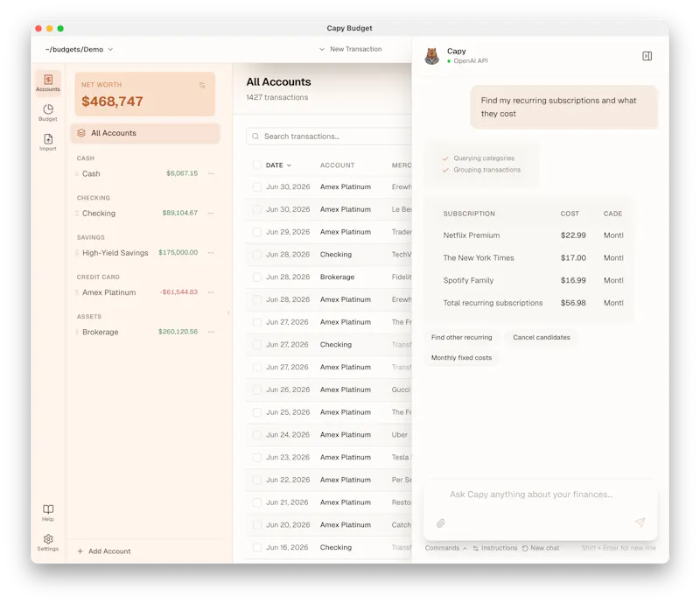This screenshot has height=604, width=700.
Task: Collapse the Capy chat side panel
Action: coord(647,56)
